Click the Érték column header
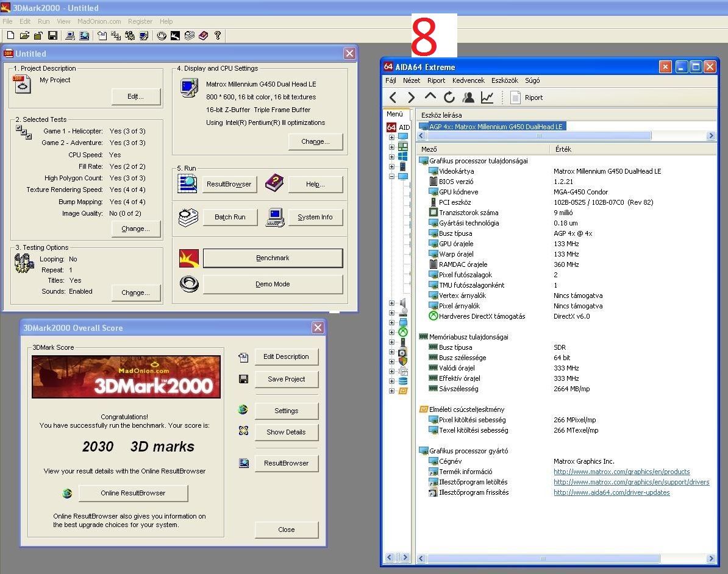Image resolution: width=728 pixels, height=574 pixels. pos(633,149)
